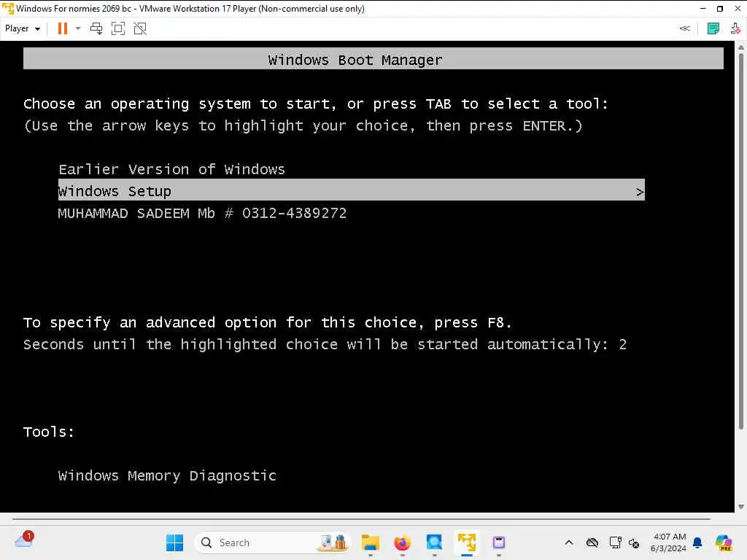This screenshot has width=747, height=560.
Task: Restore down the VMware Player window
Action: click(720, 9)
